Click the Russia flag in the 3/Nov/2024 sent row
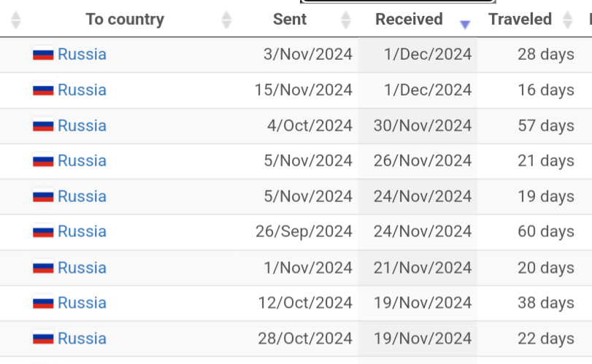Screen dimensions: 592x364 [43, 55]
